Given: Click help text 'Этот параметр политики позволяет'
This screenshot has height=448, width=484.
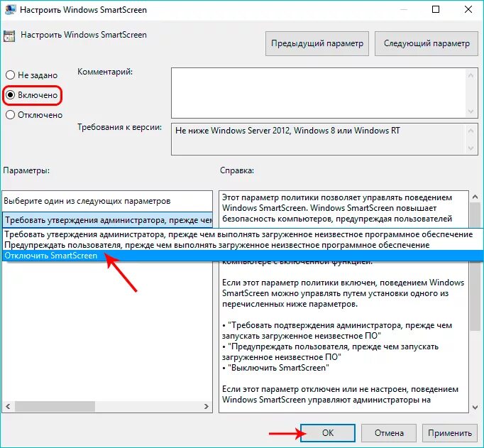Looking at the screenshot, I should 291,197.
